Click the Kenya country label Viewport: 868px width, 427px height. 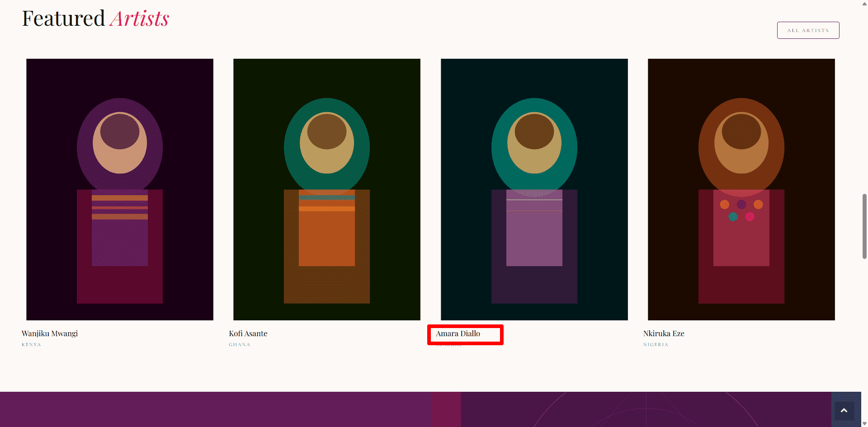tap(31, 345)
